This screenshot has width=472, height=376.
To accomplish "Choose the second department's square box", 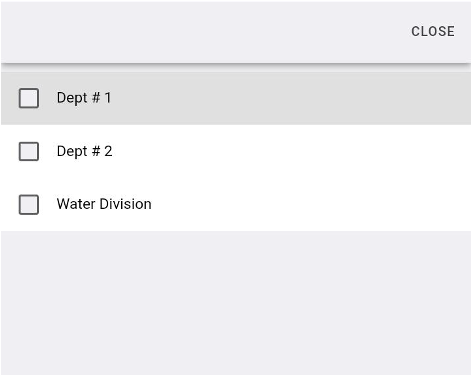I will pos(29,152).
